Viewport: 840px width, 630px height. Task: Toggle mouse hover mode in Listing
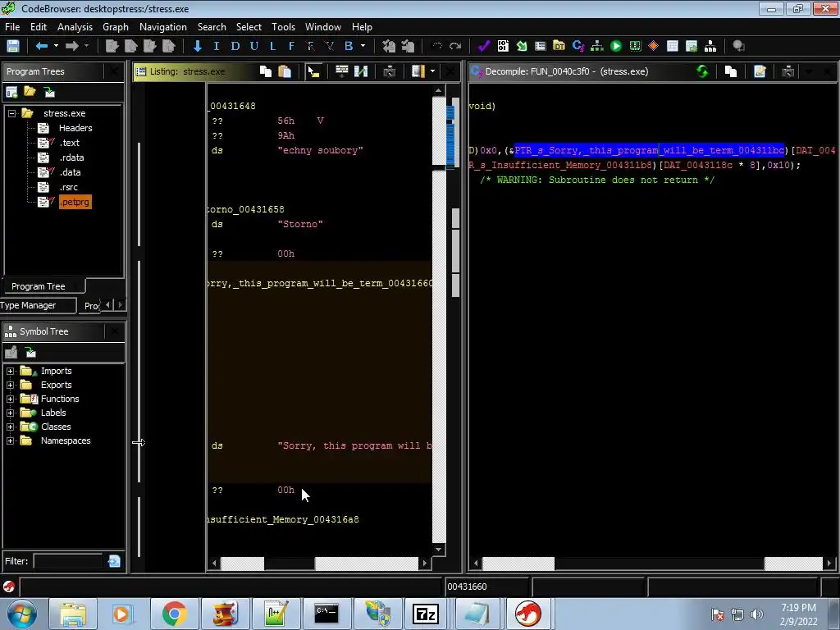pyautogui.click(x=313, y=71)
